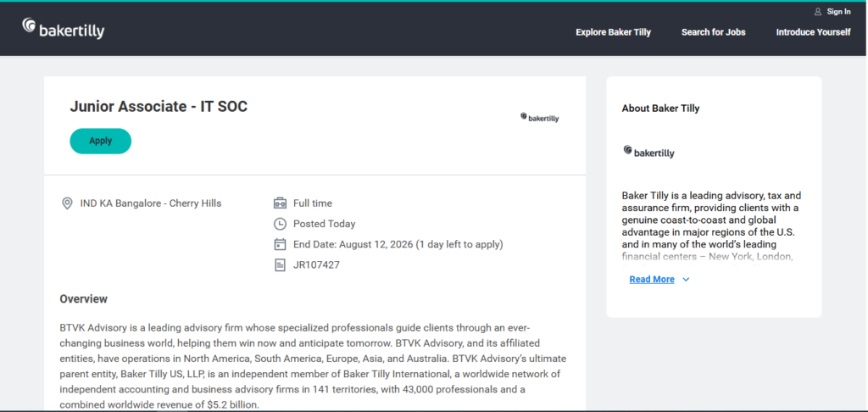Click the calendar icon beside End Date

click(x=280, y=244)
